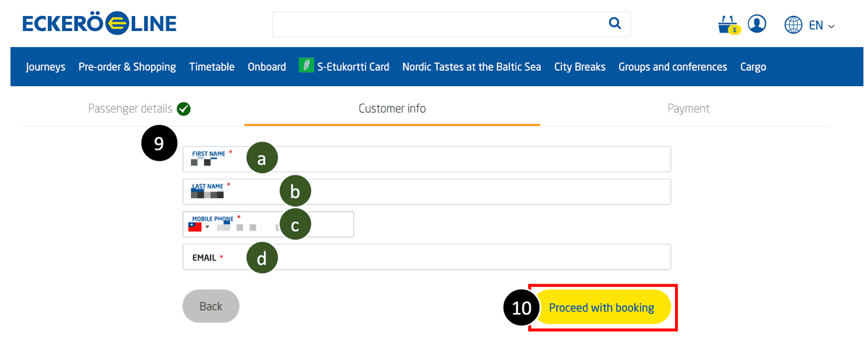The width and height of the screenshot is (868, 355).
Task: Focus the Email input field
Action: pos(427,257)
